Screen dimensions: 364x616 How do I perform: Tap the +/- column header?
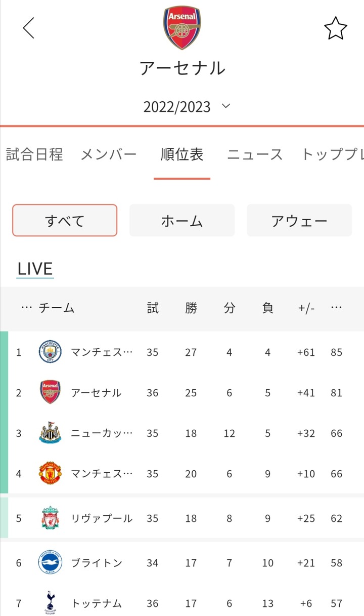point(306,308)
